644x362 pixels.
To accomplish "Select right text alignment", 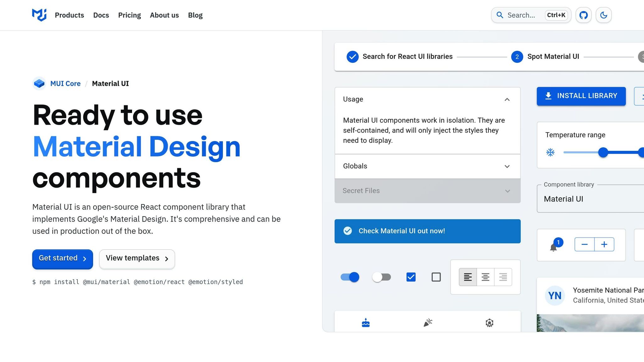I will coord(503,277).
